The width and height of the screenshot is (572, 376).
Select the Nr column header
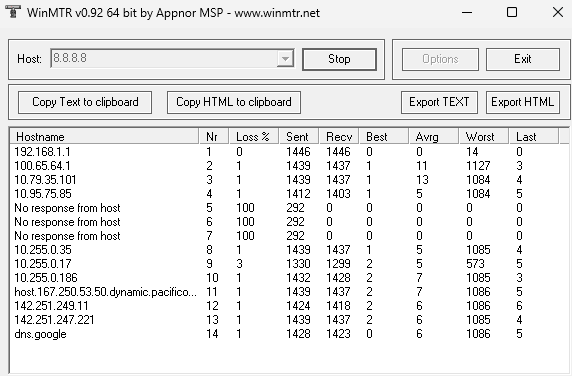click(214, 137)
